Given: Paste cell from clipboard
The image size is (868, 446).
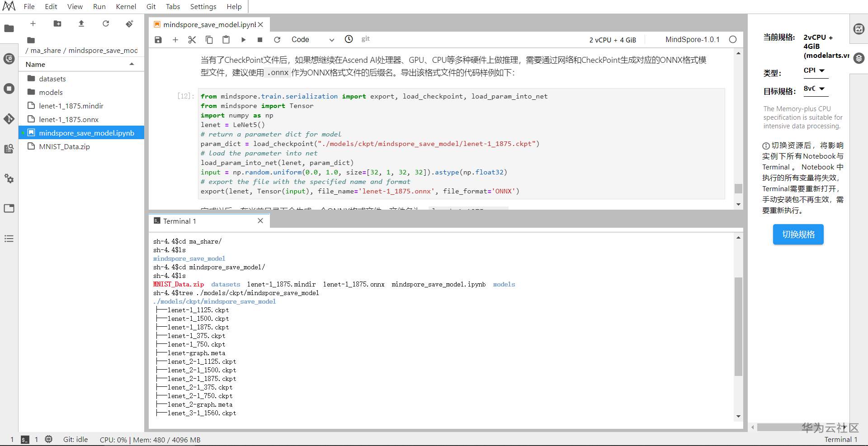Looking at the screenshot, I should click(226, 40).
